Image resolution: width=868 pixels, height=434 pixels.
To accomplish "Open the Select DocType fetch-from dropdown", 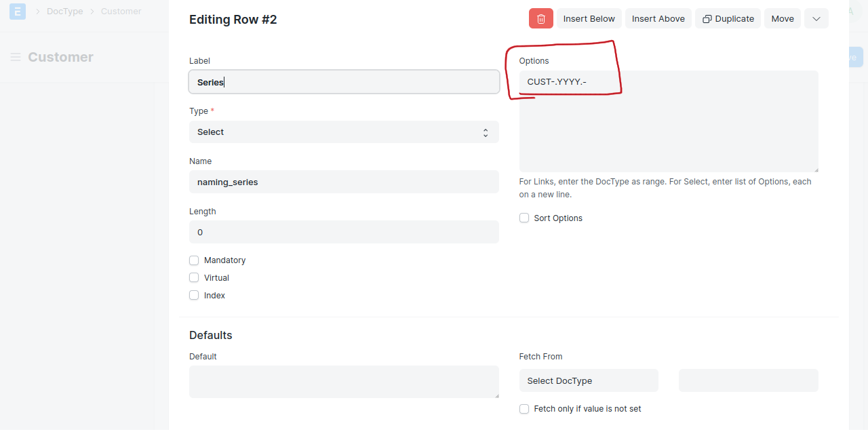I will 589,381.
